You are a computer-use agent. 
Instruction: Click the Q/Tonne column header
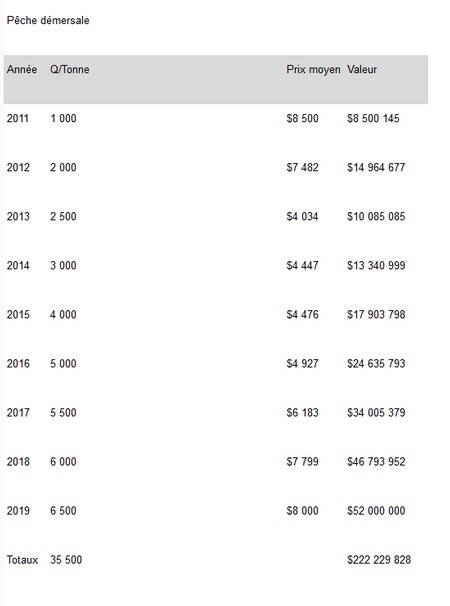click(x=70, y=70)
